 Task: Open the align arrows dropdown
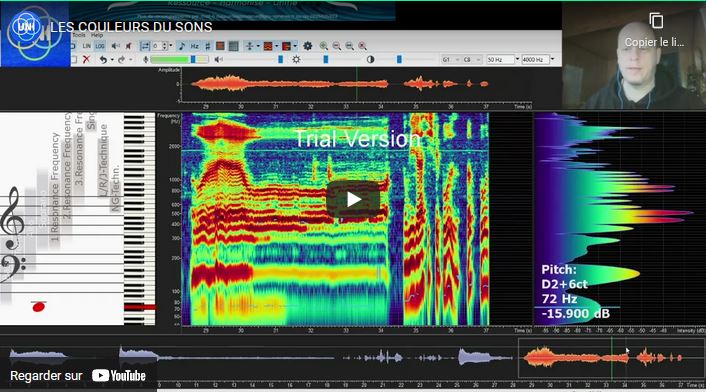[x=258, y=46]
